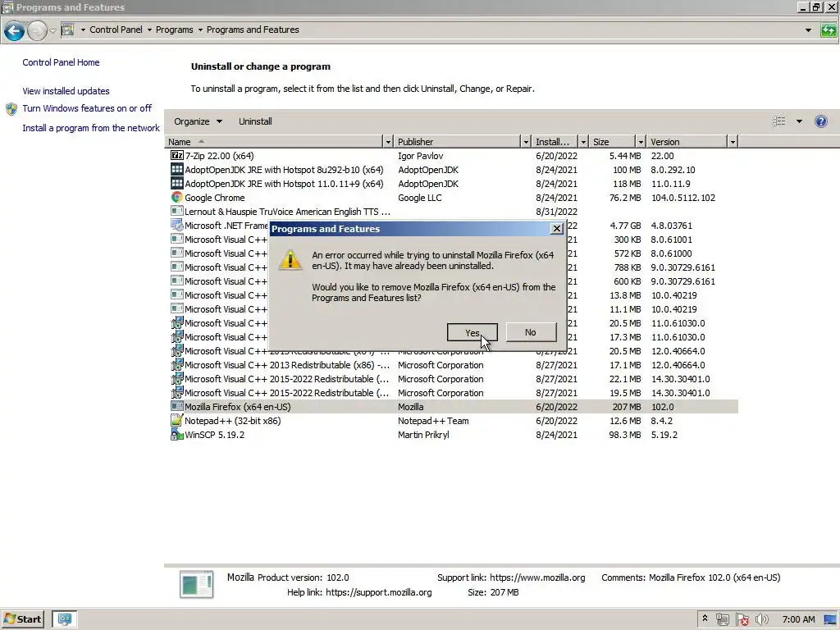Screen dimensions: 840x630
Task: Sort by the Publisher column header
Action: click(458, 142)
